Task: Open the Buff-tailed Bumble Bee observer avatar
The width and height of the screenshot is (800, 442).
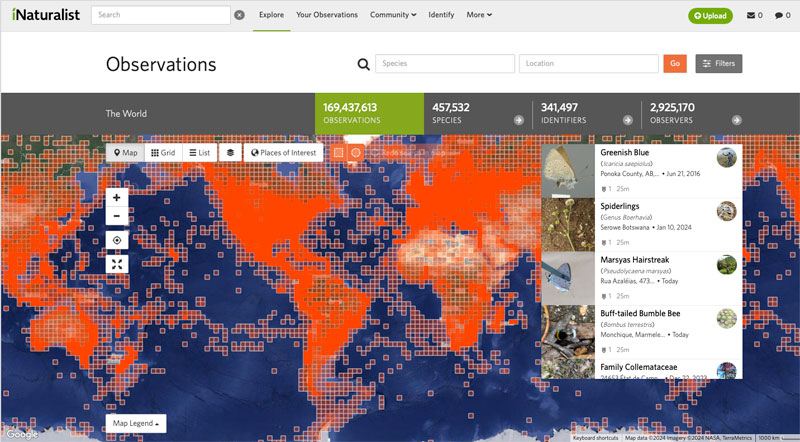Action: 727,318
